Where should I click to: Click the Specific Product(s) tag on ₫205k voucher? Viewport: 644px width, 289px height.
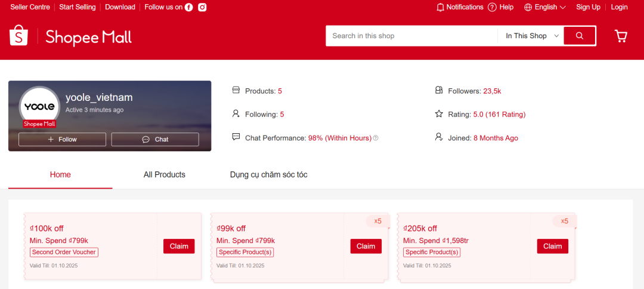tap(432, 252)
